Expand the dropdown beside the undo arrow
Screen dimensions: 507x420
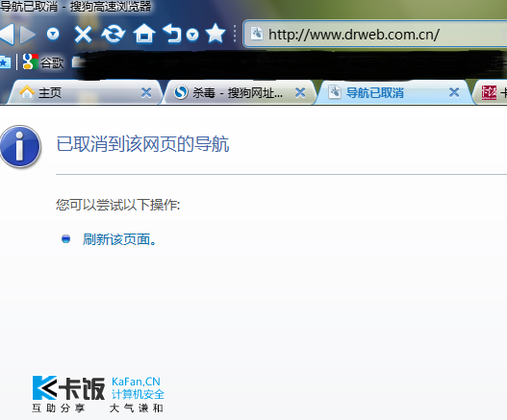pyautogui.click(x=192, y=35)
